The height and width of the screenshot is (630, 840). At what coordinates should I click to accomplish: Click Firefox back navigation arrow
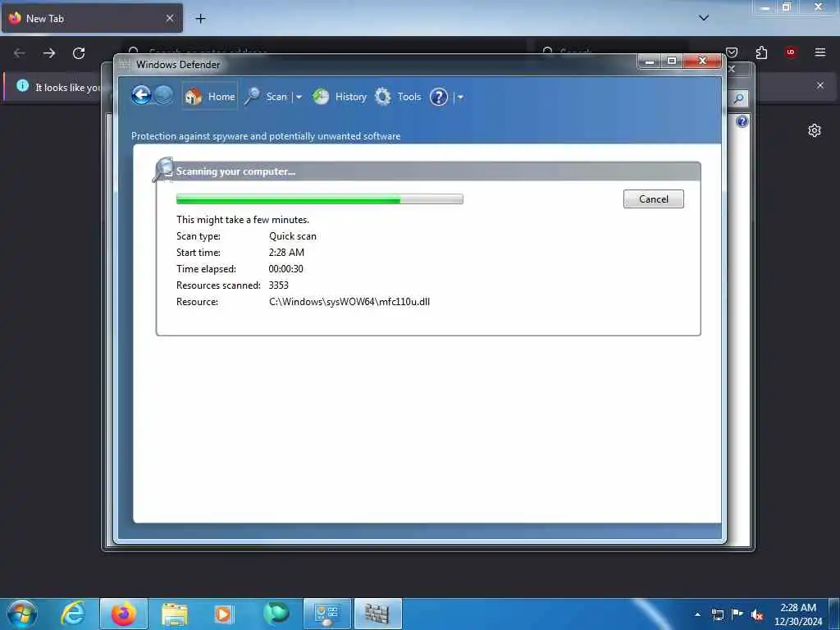(20, 53)
